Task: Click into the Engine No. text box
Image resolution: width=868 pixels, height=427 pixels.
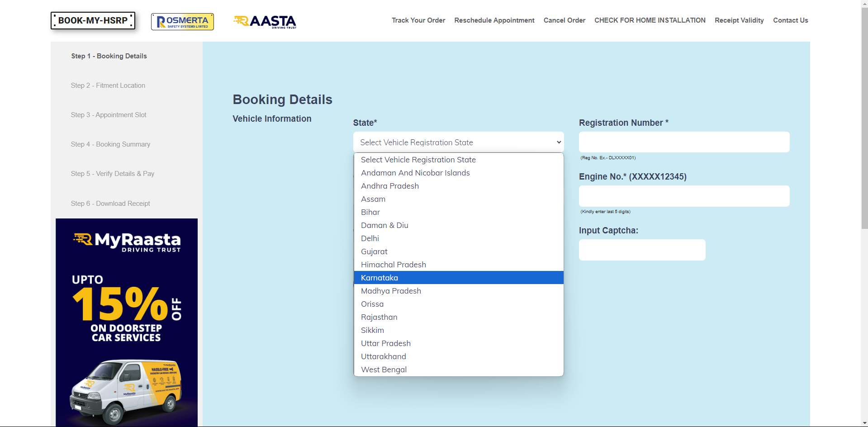Action: [x=684, y=196]
